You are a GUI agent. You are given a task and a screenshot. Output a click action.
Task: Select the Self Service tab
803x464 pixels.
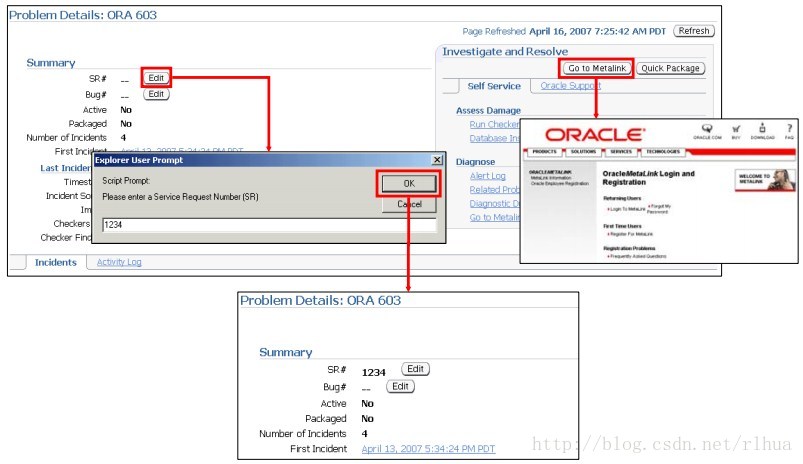[x=494, y=86]
